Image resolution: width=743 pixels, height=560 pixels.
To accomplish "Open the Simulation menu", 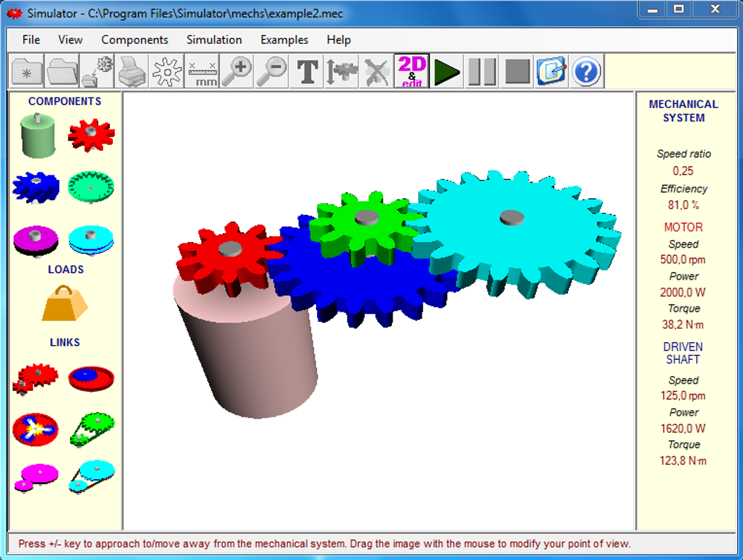I will 214,40.
